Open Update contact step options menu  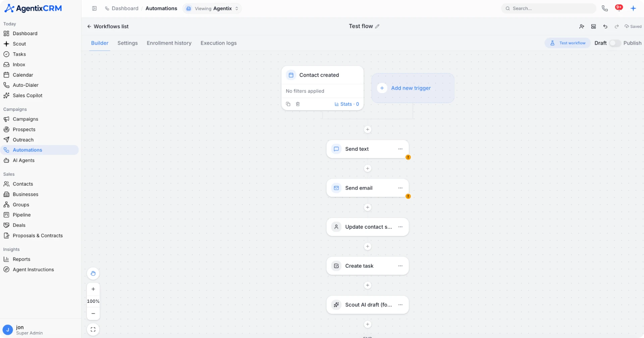tap(400, 227)
